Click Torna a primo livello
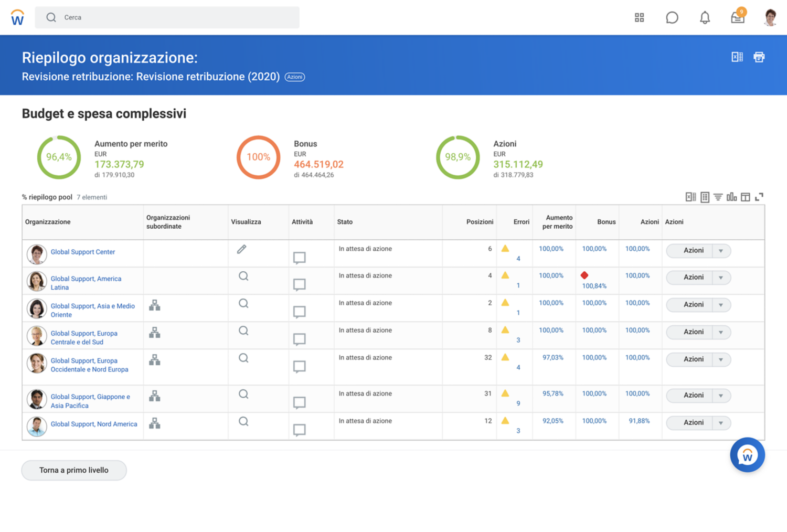The width and height of the screenshot is (787, 532). tap(73, 470)
